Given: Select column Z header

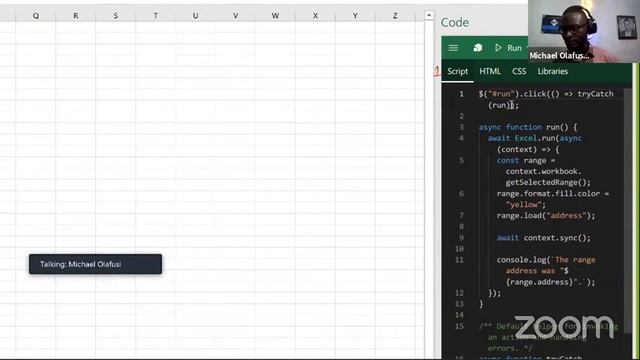Looking at the screenshot, I should [x=395, y=16].
